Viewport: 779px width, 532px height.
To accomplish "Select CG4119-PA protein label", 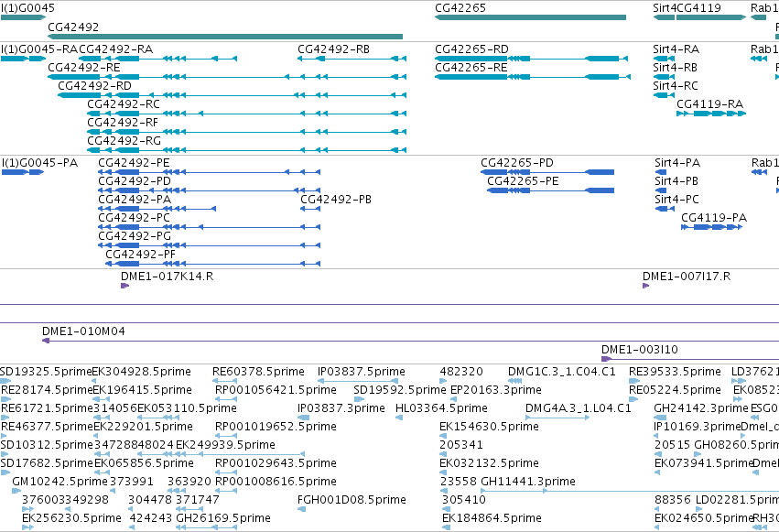I will 714,218.
